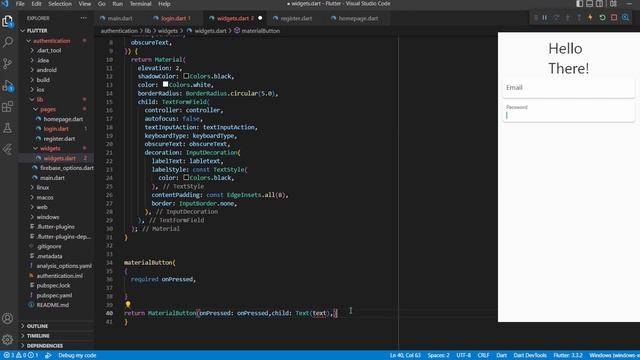
Task: Stop the debug session
Action: 614,18
